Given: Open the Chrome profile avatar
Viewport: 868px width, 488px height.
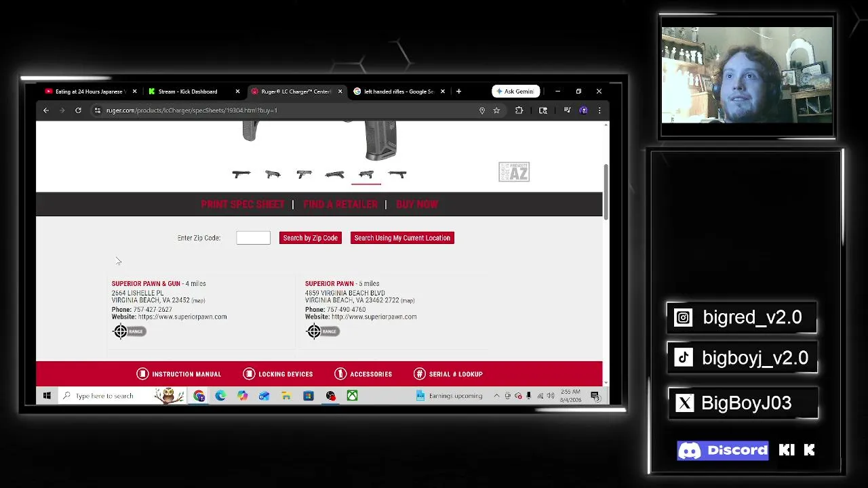Looking at the screenshot, I should (x=583, y=110).
